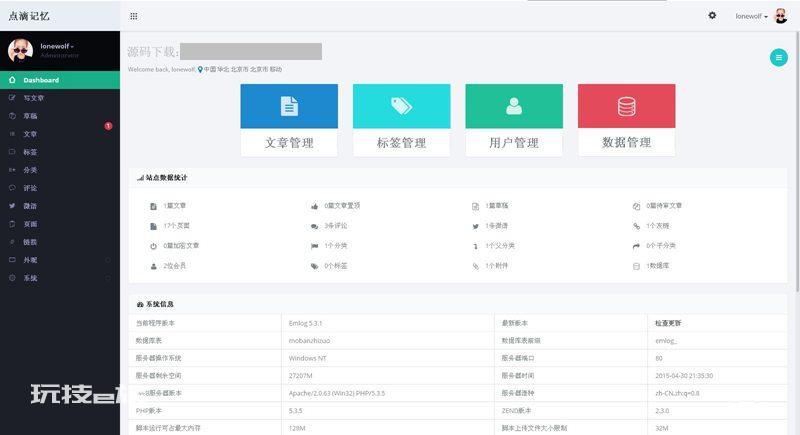Image resolution: width=800 pixels, height=435 pixels.
Task: Click the 标签管理 button
Action: [402, 143]
